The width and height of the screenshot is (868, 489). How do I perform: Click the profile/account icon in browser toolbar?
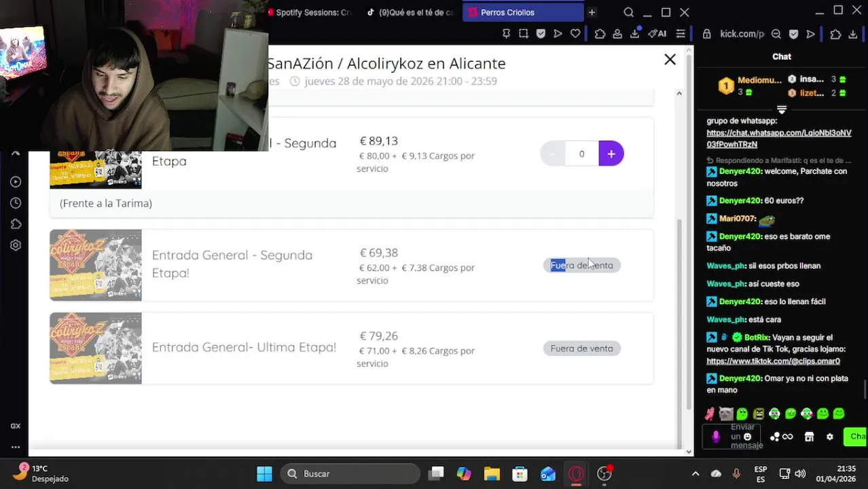pos(617,34)
